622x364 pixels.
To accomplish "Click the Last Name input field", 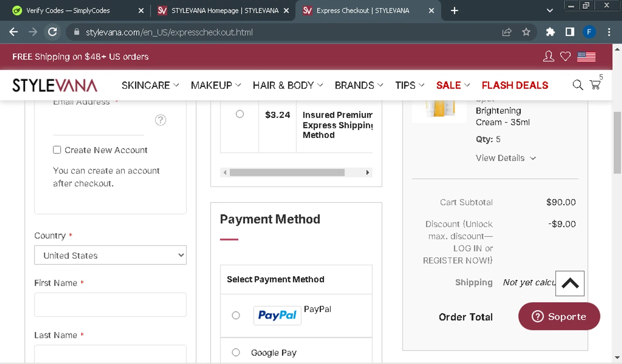I will (110, 354).
